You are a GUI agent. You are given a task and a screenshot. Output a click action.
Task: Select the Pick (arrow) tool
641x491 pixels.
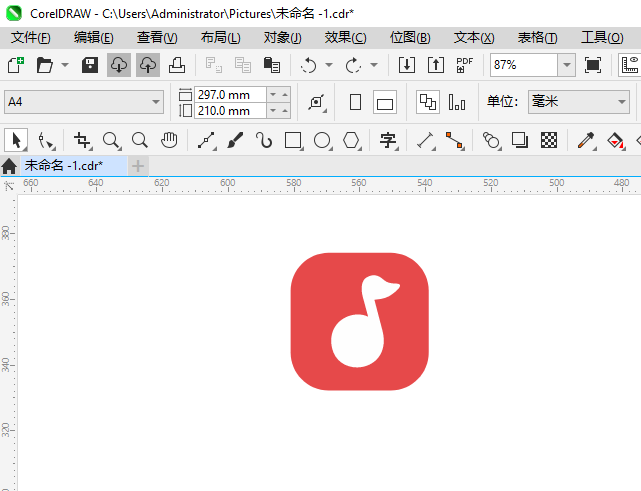pyautogui.click(x=16, y=141)
